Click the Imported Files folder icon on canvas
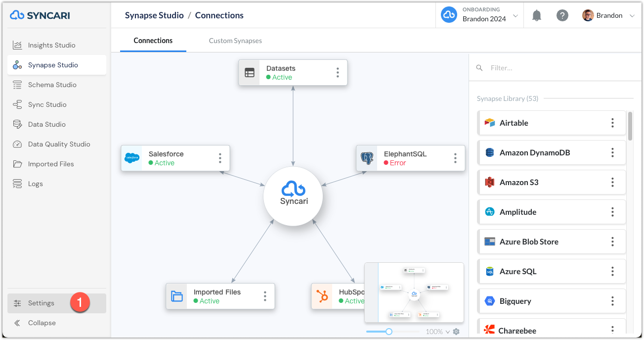Image resolution: width=644 pixels, height=340 pixels. pos(177,296)
